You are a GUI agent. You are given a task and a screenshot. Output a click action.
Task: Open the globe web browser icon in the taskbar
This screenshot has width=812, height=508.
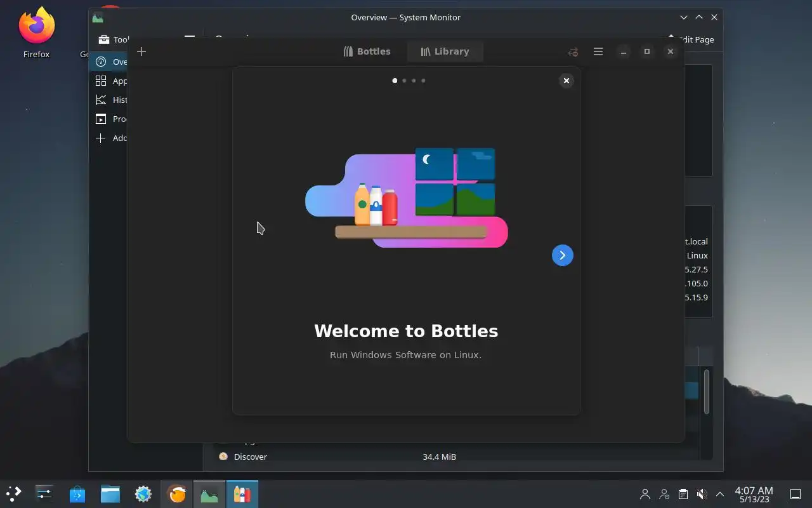143,493
